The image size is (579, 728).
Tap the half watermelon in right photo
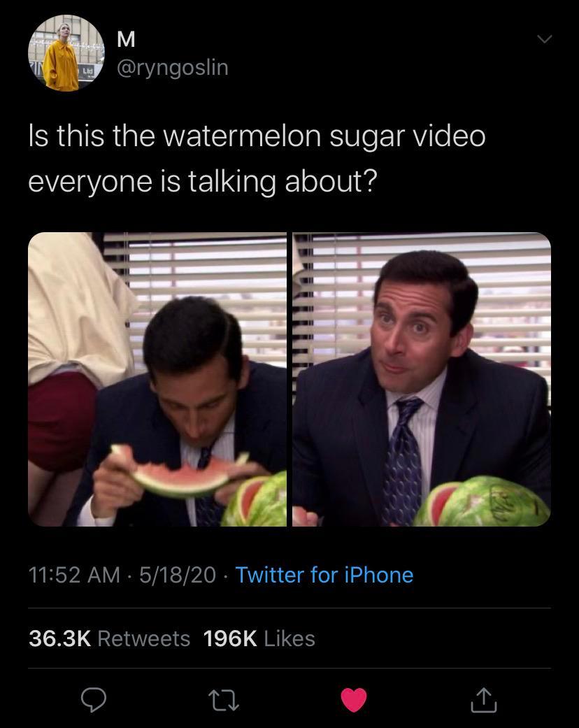(x=482, y=501)
